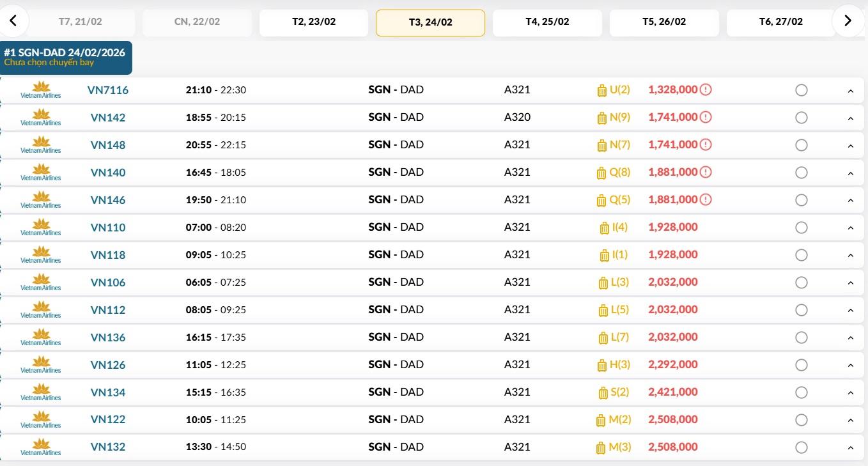Image resolution: width=868 pixels, height=466 pixels.
Task: Switch to the T4, 25/02 date tab
Action: click(x=547, y=22)
